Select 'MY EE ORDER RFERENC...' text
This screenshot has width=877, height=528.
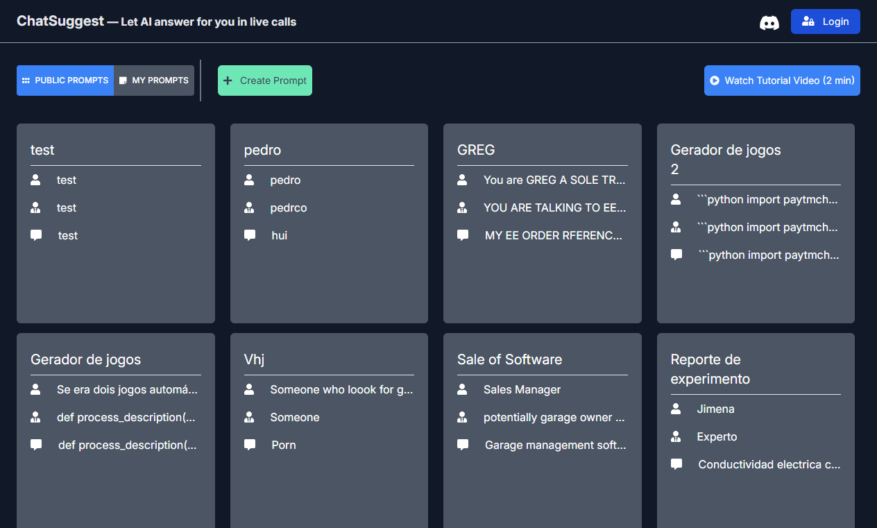click(x=553, y=235)
